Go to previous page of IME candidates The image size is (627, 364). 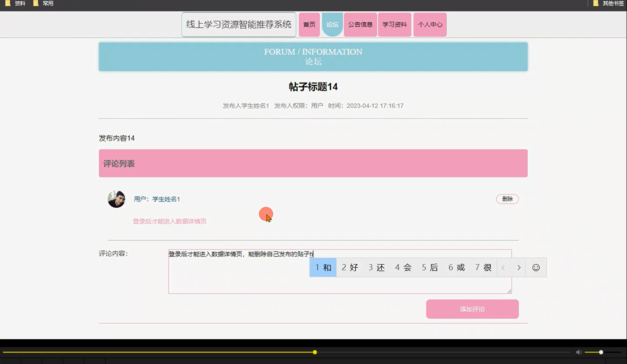coord(503,267)
